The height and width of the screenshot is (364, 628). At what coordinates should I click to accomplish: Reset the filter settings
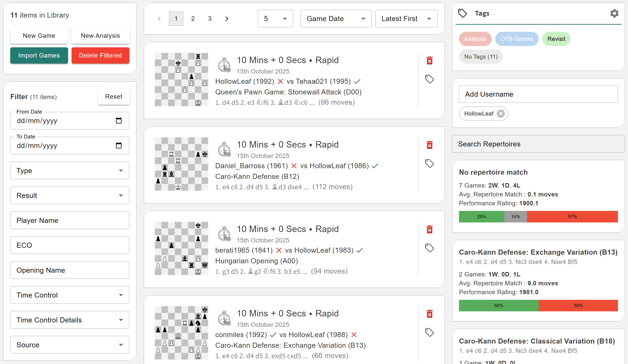[x=113, y=97]
